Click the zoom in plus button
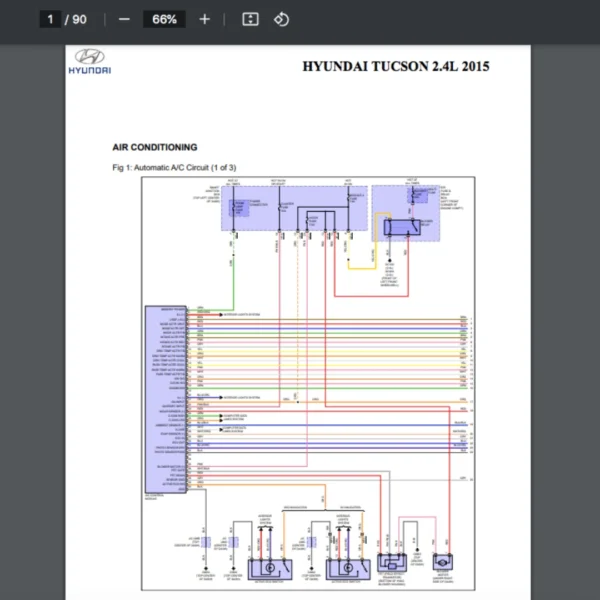Viewport: 600px width, 600px height. click(204, 19)
